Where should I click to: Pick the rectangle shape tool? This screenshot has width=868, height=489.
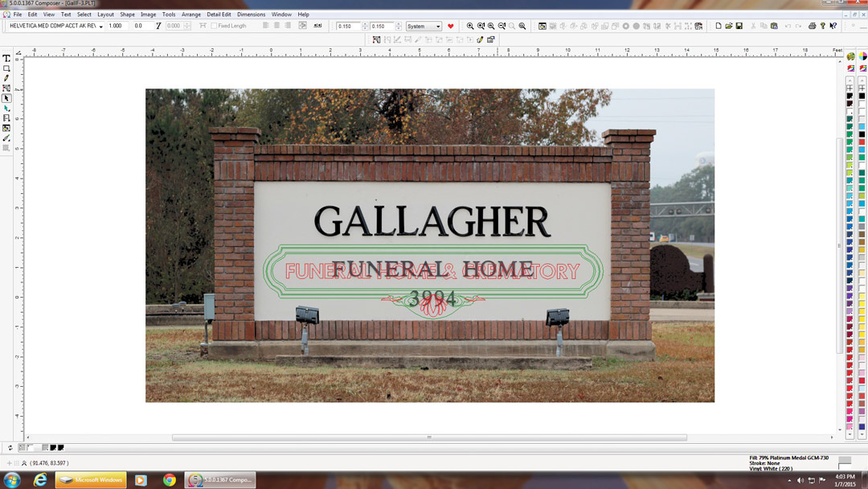tap(6, 68)
